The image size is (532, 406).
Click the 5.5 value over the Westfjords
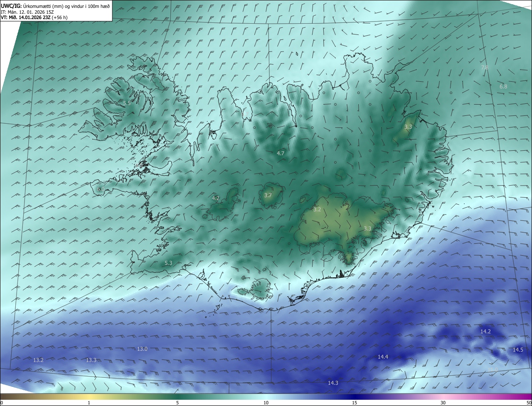pos(127,103)
